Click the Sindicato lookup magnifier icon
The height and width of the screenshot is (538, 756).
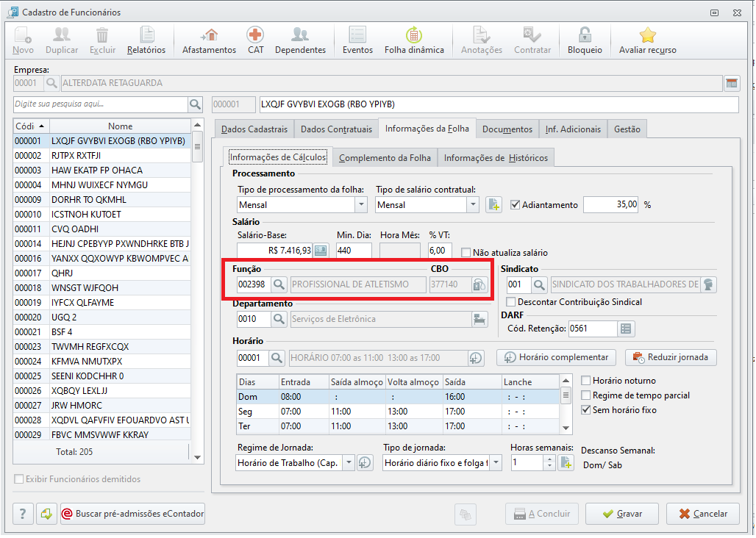(539, 284)
